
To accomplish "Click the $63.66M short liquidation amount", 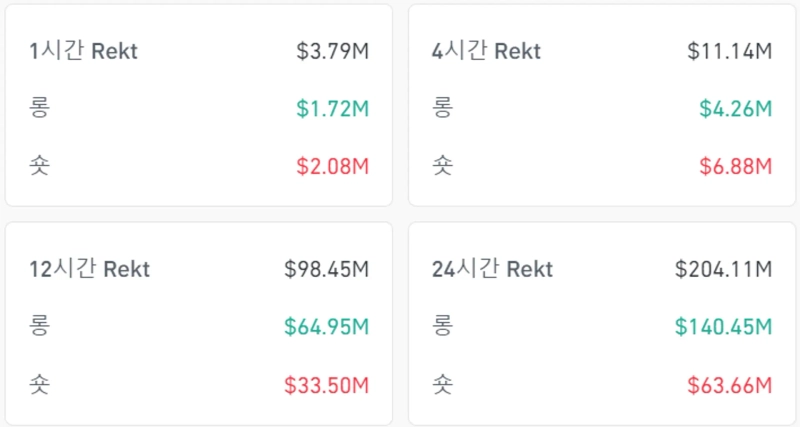I will (x=729, y=384).
